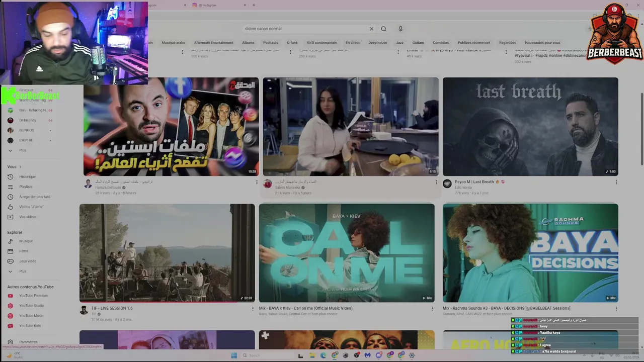Filter by Comédies chip
The image size is (644, 362).
[x=441, y=43]
